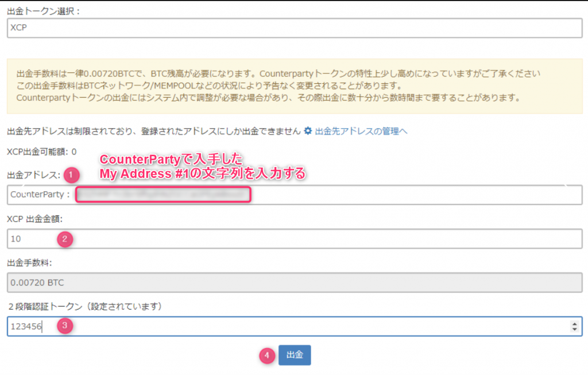The image size is (588, 375).
Task: Click the pink number 3 badge
Action: tap(65, 326)
